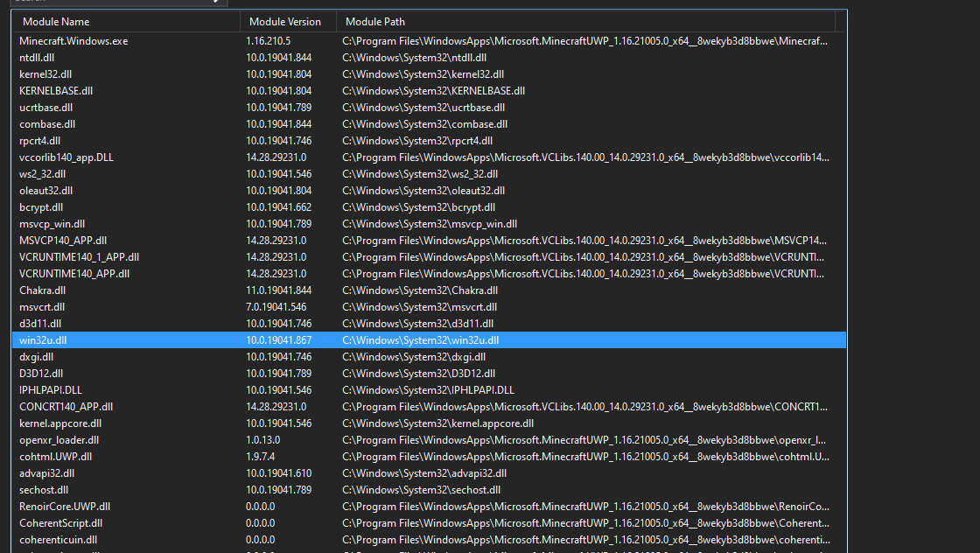Select the KERNELBASE.dll entry

click(56, 91)
